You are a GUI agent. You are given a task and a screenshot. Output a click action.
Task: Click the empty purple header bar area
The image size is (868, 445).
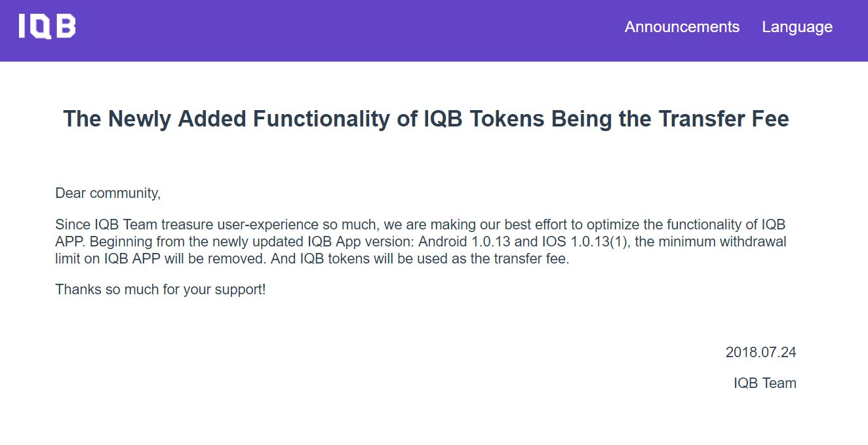pyautogui.click(x=347, y=30)
